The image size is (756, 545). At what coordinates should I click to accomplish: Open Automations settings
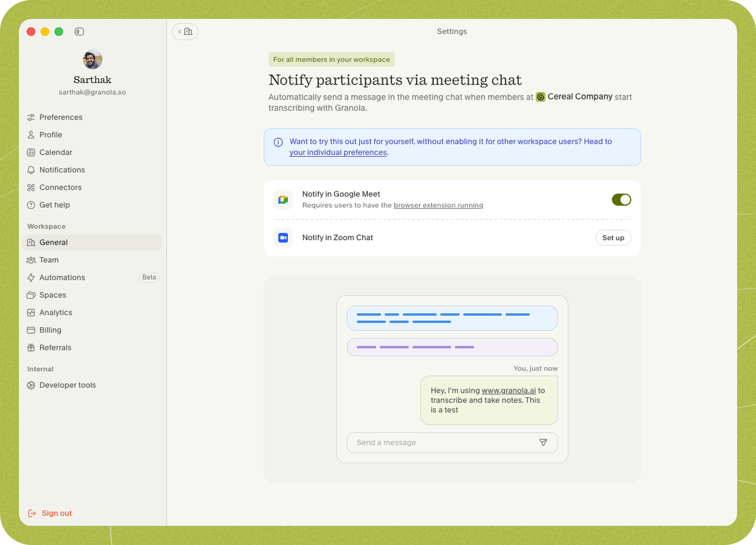pyautogui.click(x=92, y=278)
